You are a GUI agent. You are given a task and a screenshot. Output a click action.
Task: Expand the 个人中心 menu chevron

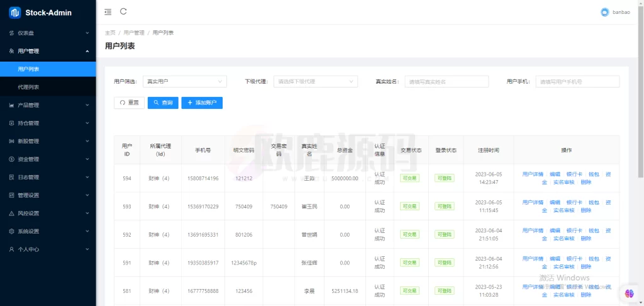point(87,249)
